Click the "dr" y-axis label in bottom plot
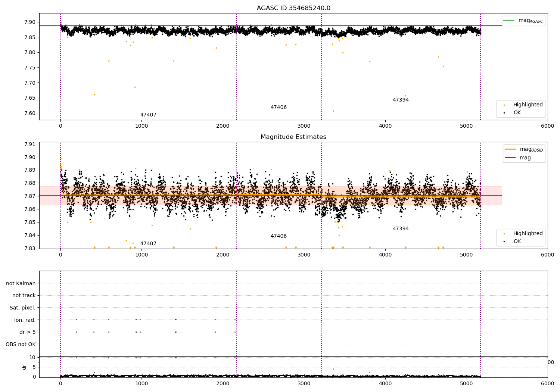Screen dimensions: 560x392 (24, 367)
